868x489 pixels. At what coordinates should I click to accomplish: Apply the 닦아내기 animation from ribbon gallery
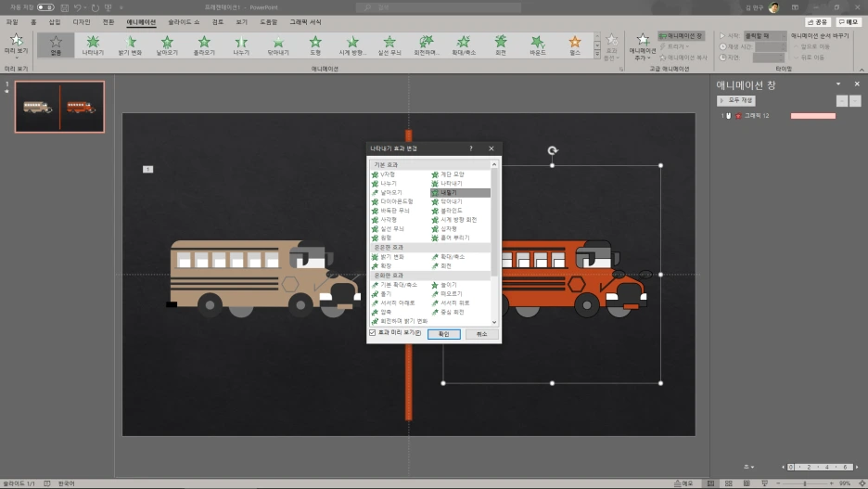pos(278,45)
